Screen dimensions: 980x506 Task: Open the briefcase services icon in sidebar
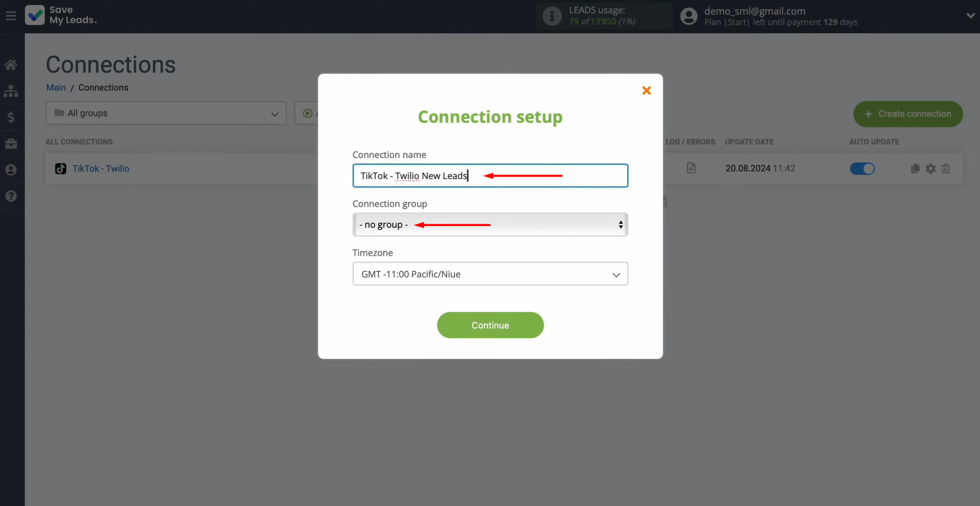[x=11, y=143]
